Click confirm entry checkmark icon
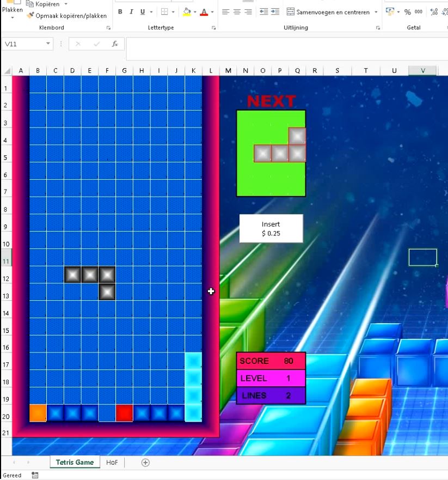Image resolution: width=448 pixels, height=480 pixels. (x=97, y=44)
